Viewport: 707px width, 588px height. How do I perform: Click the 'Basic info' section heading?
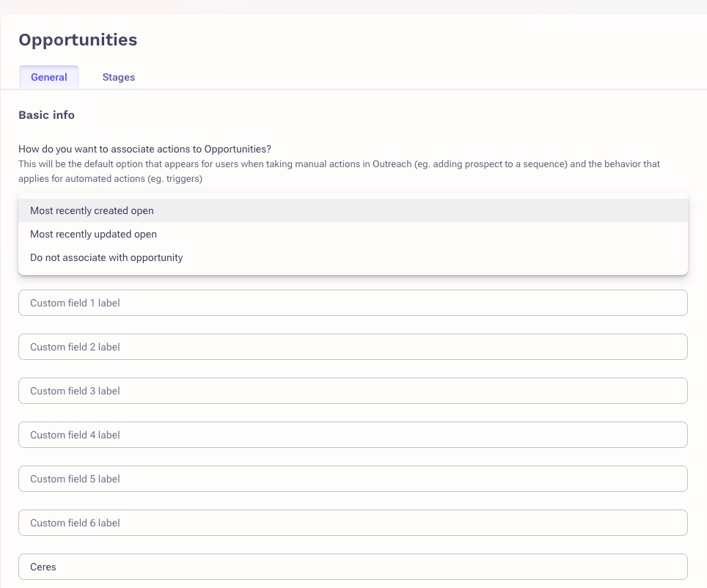[x=46, y=115]
